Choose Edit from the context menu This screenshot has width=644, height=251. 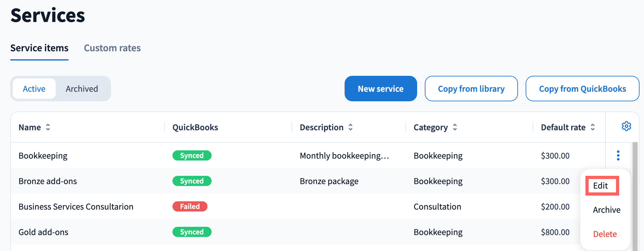600,186
